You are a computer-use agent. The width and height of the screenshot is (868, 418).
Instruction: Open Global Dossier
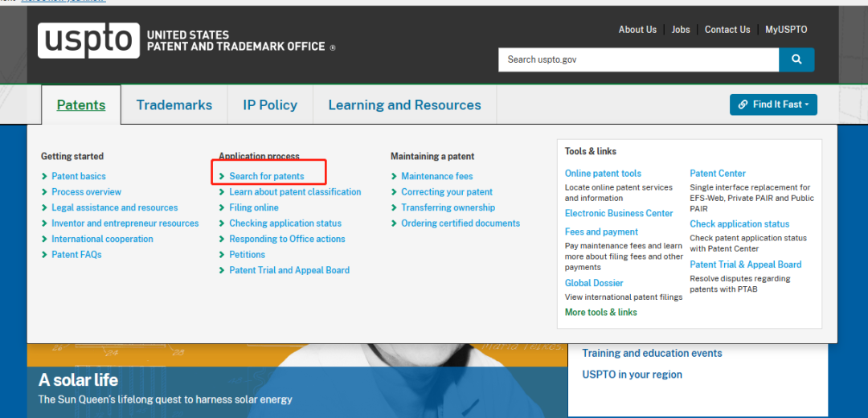click(594, 283)
